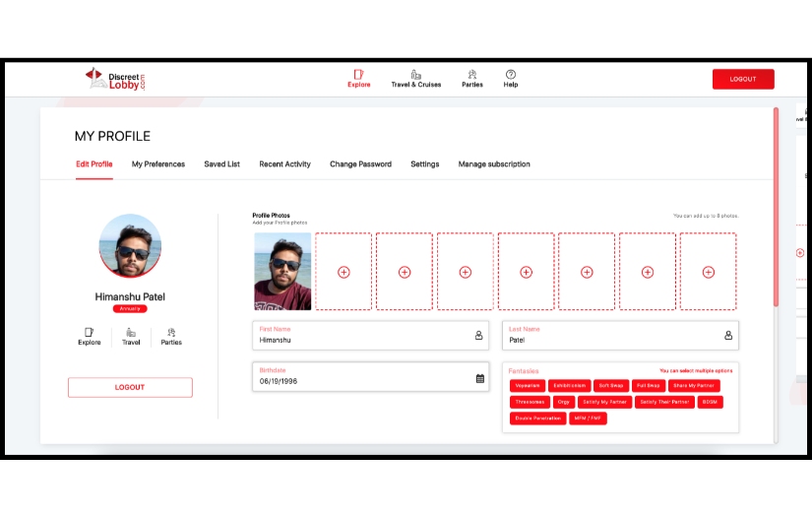Click Travel shortcut under the profile name

pyautogui.click(x=131, y=337)
